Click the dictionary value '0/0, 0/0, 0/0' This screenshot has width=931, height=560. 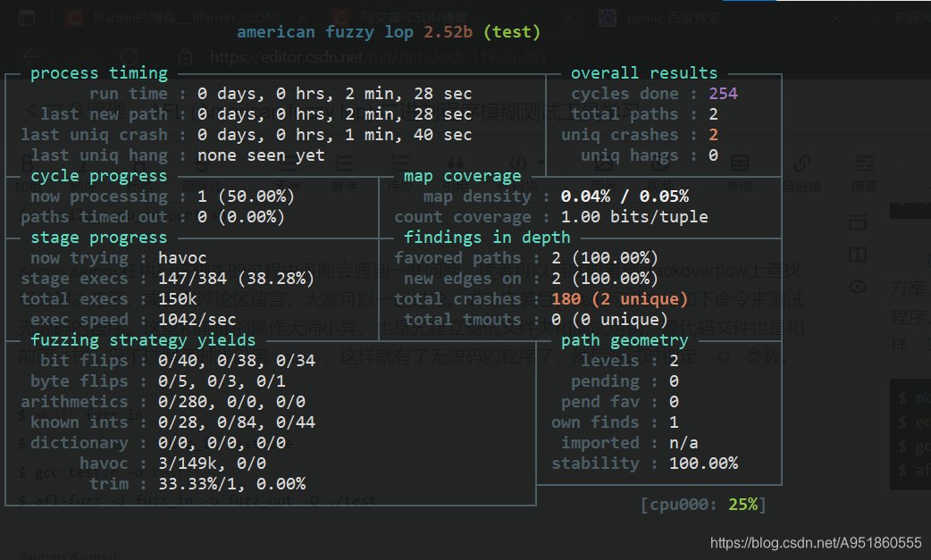[222, 442]
